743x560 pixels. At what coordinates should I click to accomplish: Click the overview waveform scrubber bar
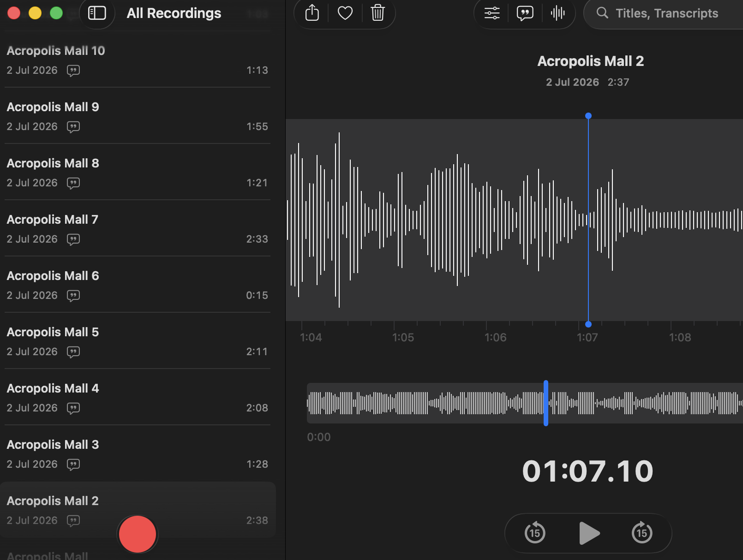coord(525,403)
